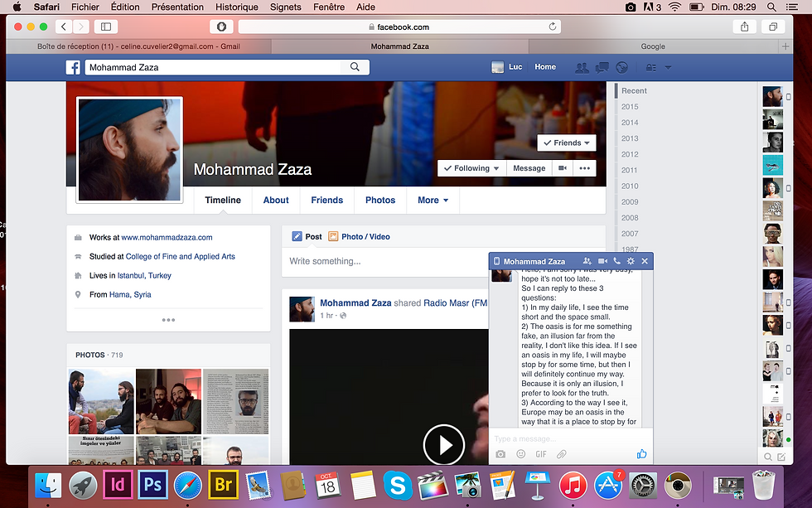Image resolution: width=812 pixels, height=508 pixels.
Task: Open College of Fine and Applied Arts link
Action: click(x=181, y=256)
